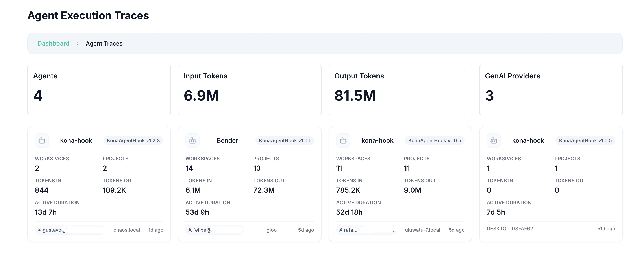Click Bender's workspaces count 14
The image size is (644, 277).
point(189,168)
